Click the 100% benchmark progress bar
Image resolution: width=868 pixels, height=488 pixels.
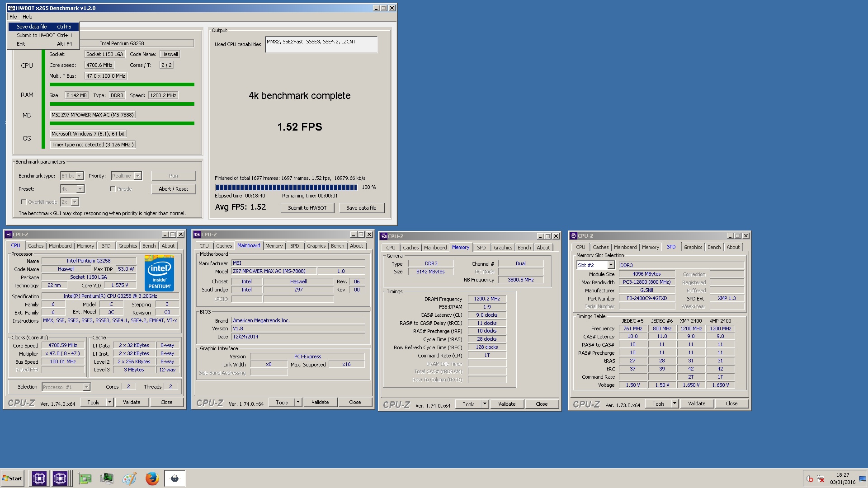pyautogui.click(x=286, y=187)
